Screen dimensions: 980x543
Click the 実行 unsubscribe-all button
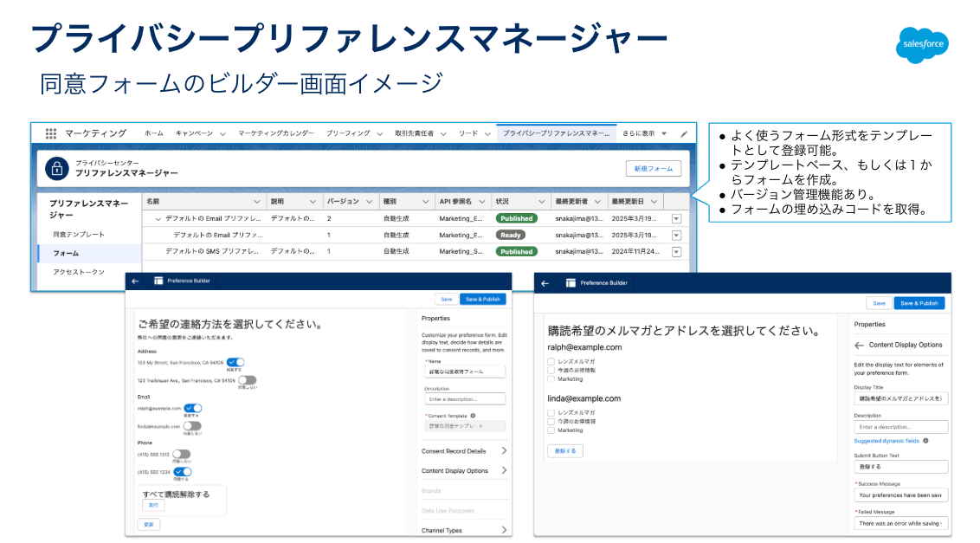(x=153, y=505)
